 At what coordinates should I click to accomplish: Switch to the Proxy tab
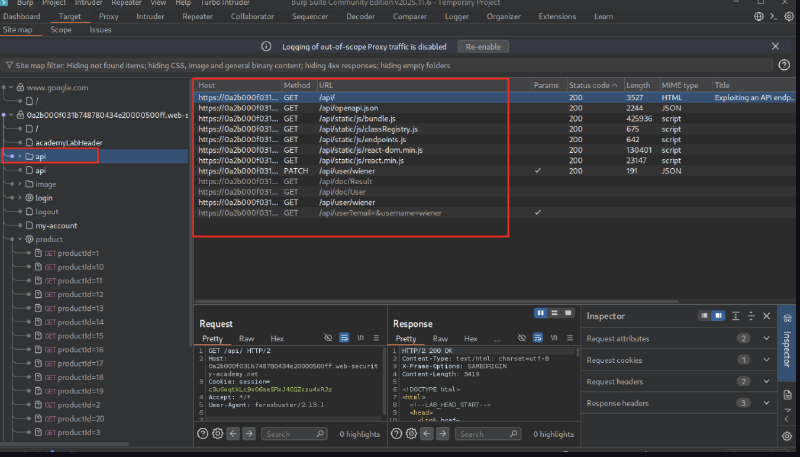(x=109, y=16)
